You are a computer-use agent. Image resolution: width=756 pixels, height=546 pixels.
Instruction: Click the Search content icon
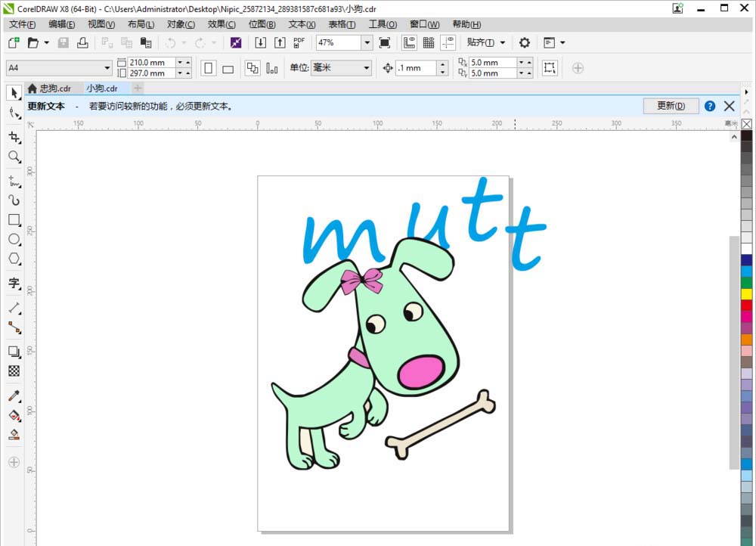coord(236,42)
